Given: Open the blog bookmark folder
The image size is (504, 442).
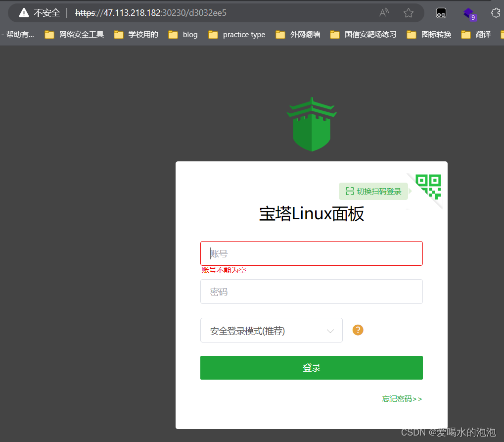Looking at the screenshot, I should 183,35.
